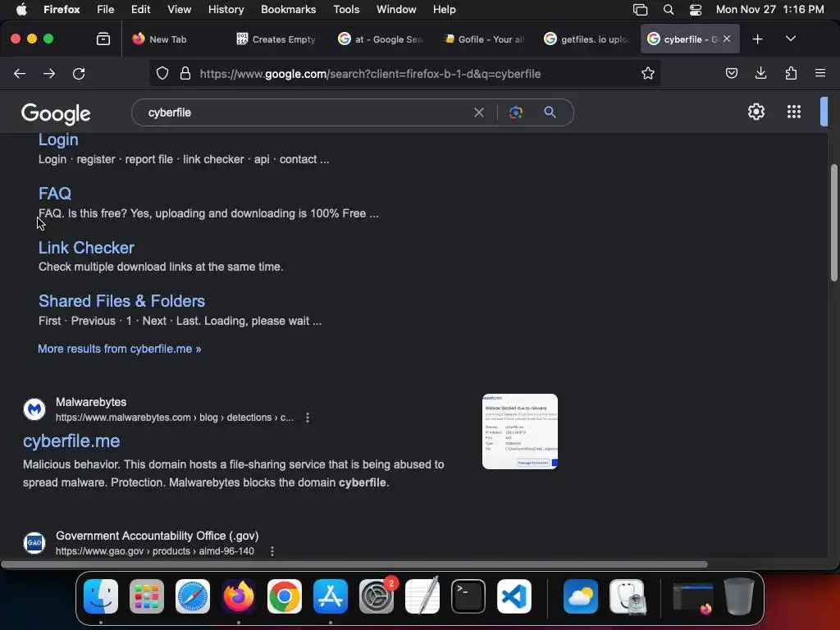Viewport: 840px width, 630px height.
Task: Open the File menu
Action: pyautogui.click(x=106, y=10)
